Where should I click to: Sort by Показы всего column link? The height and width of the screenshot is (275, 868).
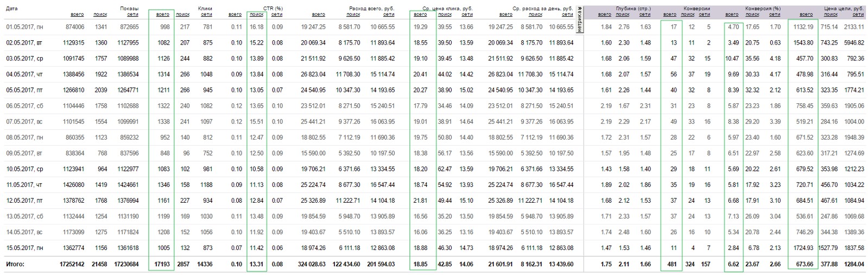pyautogui.click(x=77, y=15)
